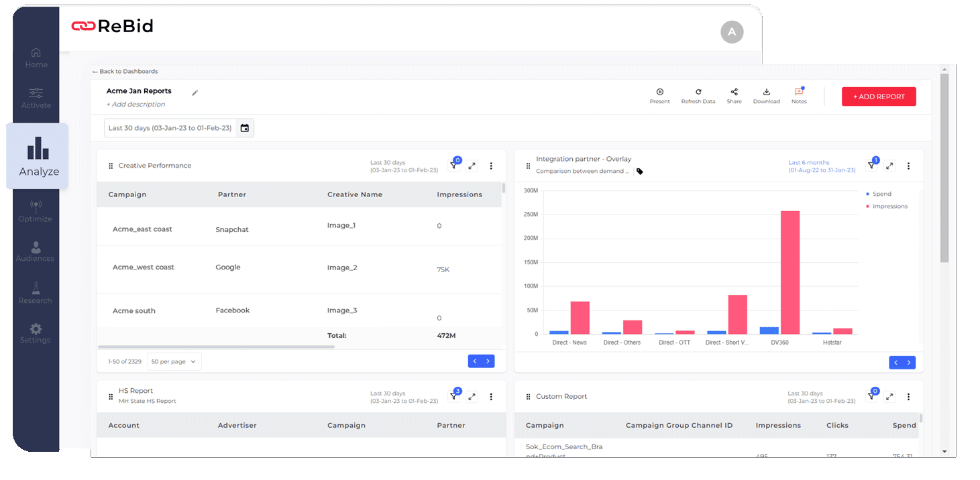Expand the Creative Performance report fullscreen

point(472,166)
